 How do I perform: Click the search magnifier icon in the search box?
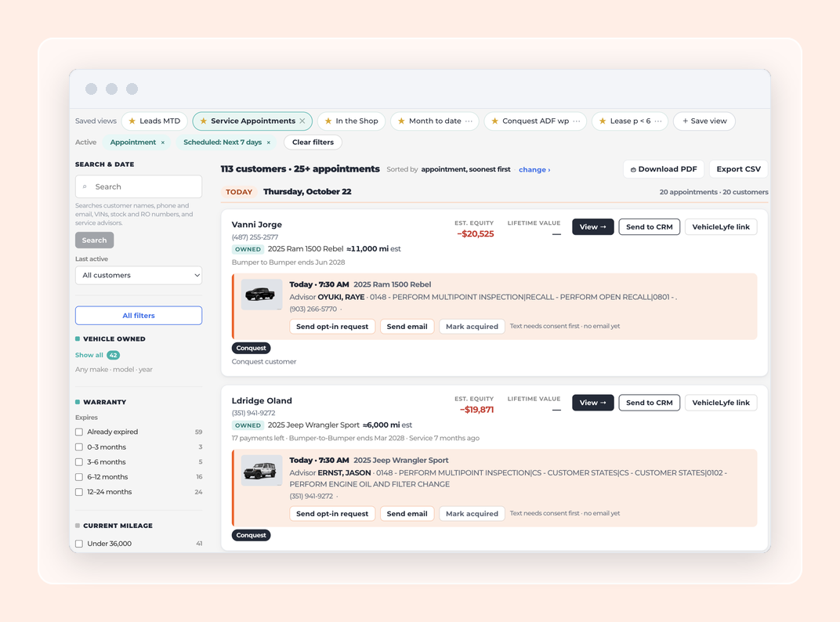85,187
